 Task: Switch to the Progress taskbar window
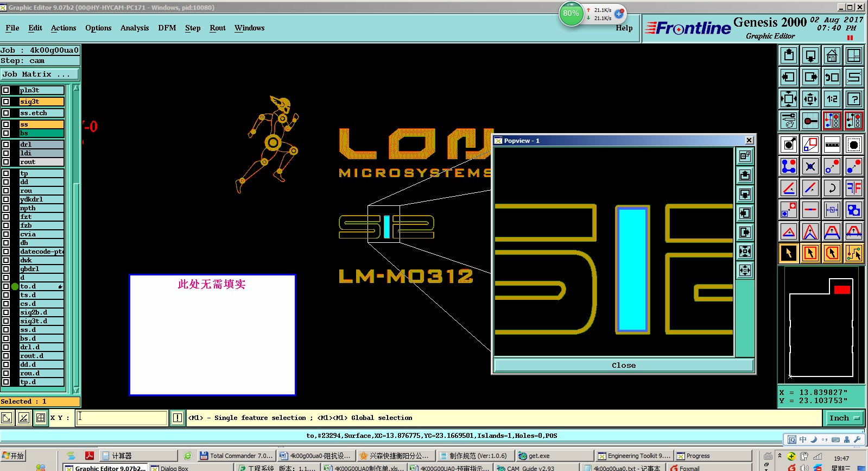(713, 456)
